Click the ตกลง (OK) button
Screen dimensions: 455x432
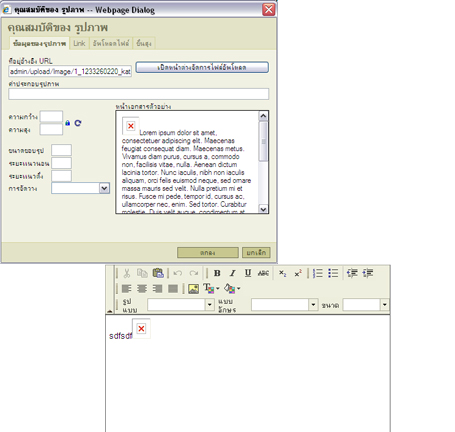(208, 253)
